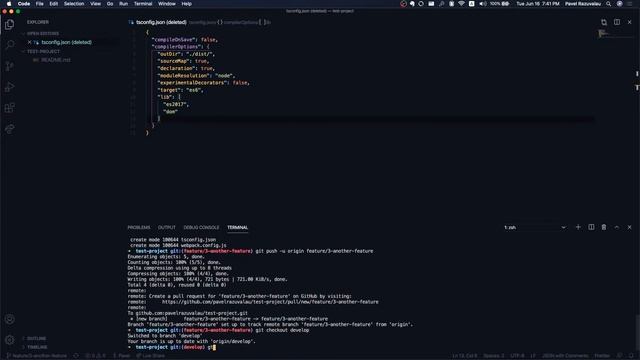Open the Help menu

(187, 4)
